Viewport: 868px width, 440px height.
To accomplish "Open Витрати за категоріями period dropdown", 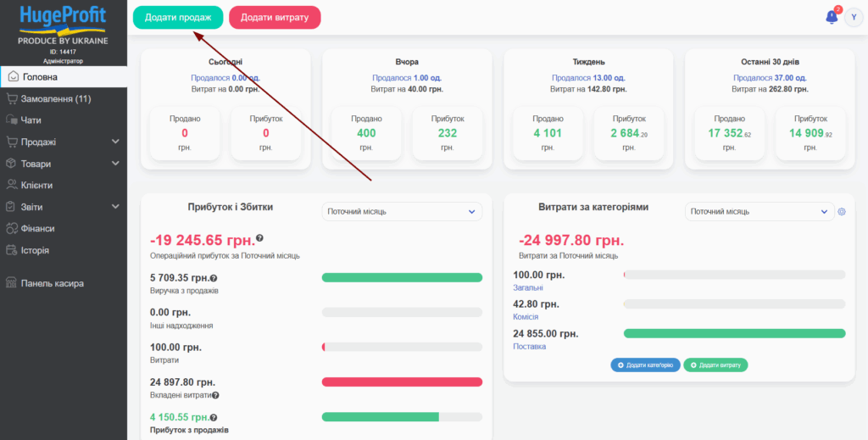I will (x=759, y=211).
